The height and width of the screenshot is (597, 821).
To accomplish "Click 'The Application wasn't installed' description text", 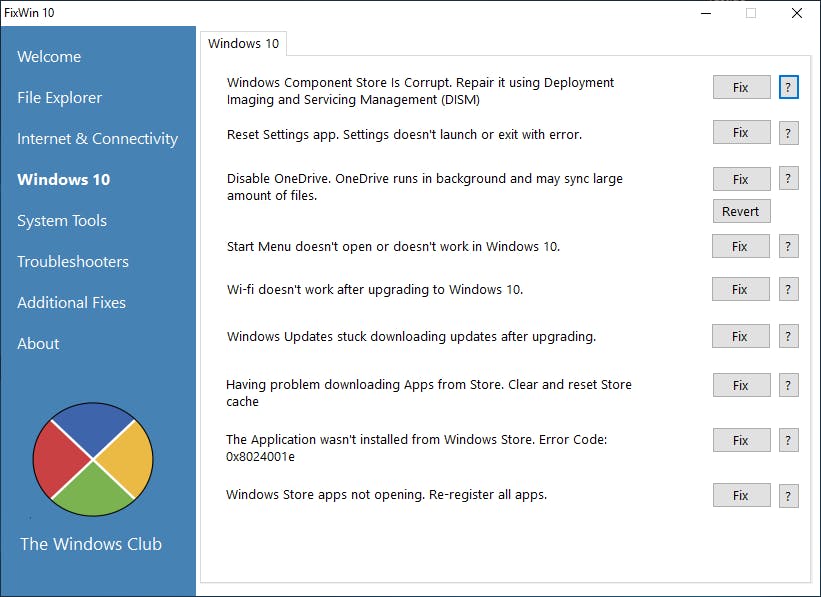I will 417,448.
